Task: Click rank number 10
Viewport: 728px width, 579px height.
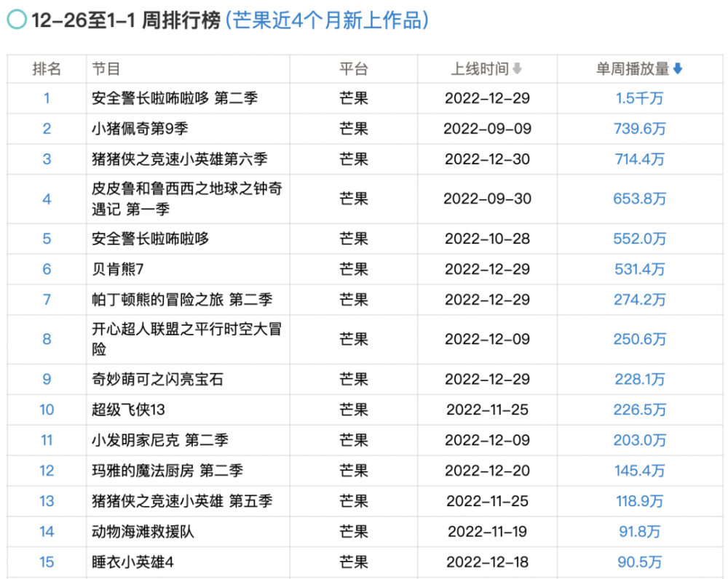Action: [x=47, y=410]
